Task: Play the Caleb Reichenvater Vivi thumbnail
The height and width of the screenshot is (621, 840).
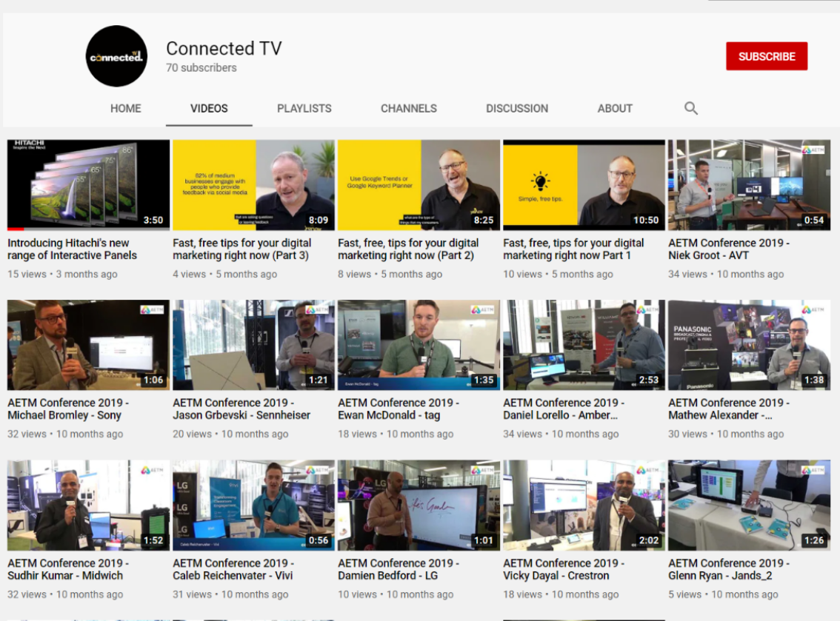Action: click(253, 506)
